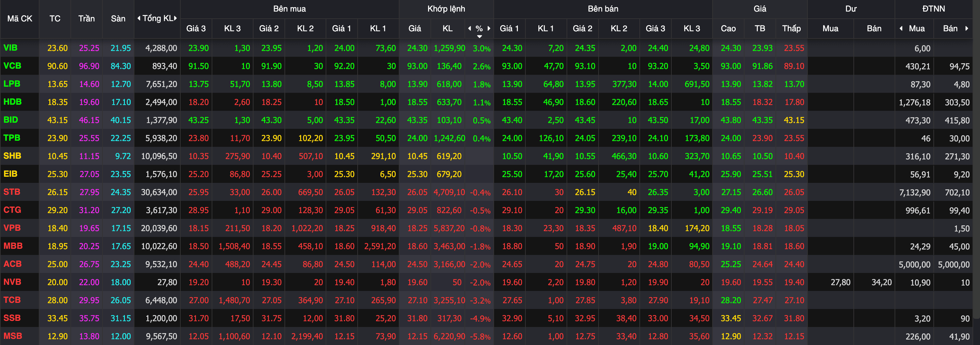Click the Thấp price column header

(x=791, y=29)
